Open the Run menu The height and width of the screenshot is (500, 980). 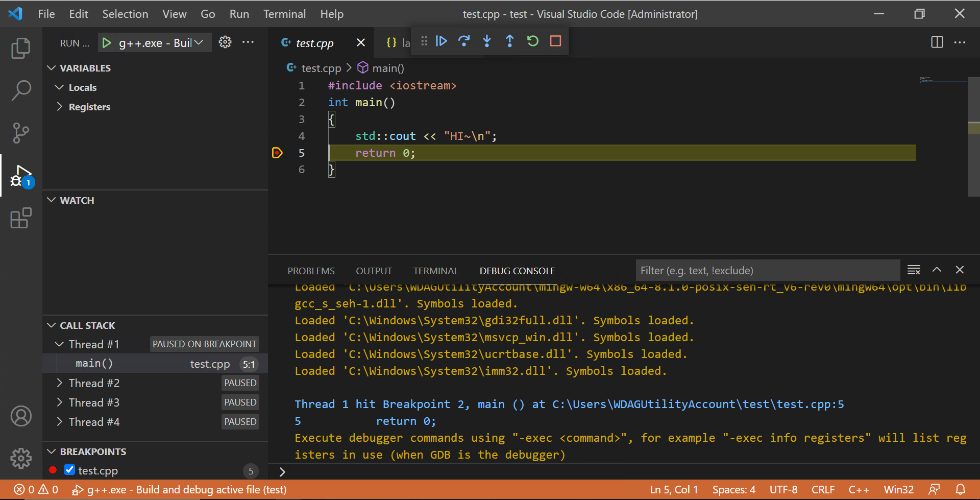click(x=239, y=14)
